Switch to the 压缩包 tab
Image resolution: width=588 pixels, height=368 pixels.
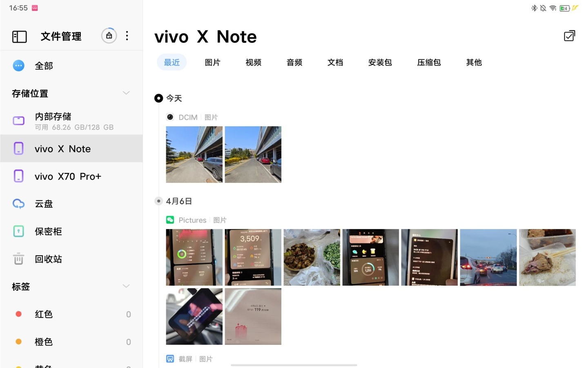pos(428,62)
